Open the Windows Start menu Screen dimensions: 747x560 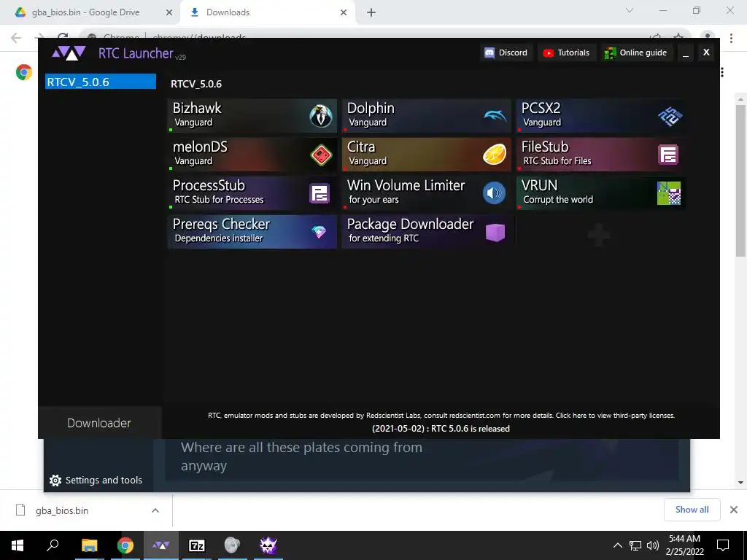pyautogui.click(x=18, y=545)
